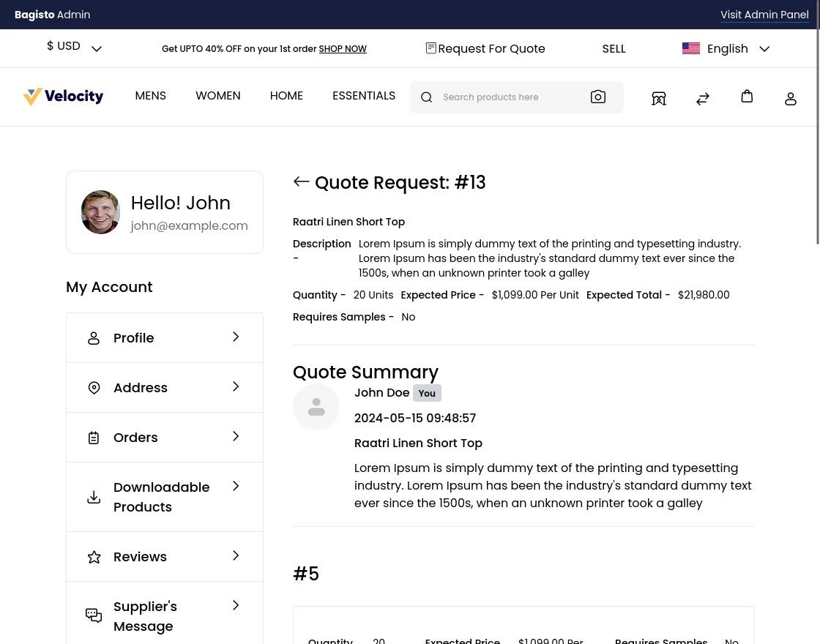Expand the Profile chevron in sidebar
The height and width of the screenshot is (644, 820).
pos(236,337)
